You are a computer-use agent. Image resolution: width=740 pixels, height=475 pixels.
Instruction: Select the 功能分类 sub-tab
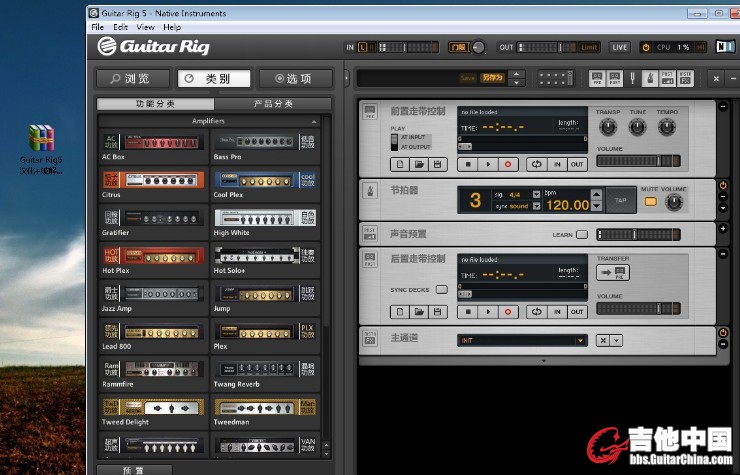(x=155, y=103)
